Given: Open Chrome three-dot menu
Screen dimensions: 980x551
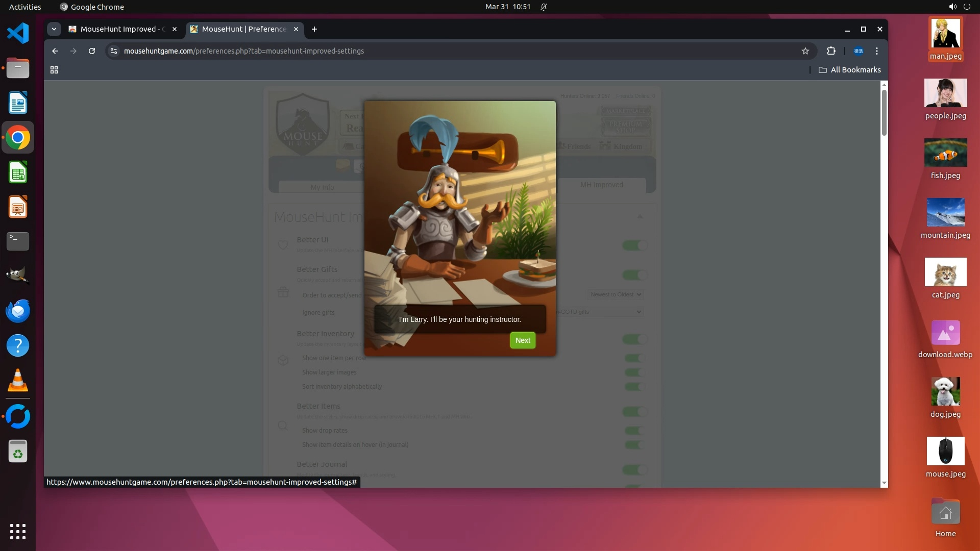Looking at the screenshot, I should click(877, 51).
